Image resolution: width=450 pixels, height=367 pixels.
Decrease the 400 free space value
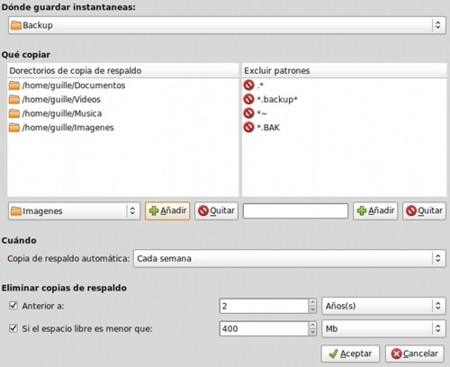coord(312,332)
